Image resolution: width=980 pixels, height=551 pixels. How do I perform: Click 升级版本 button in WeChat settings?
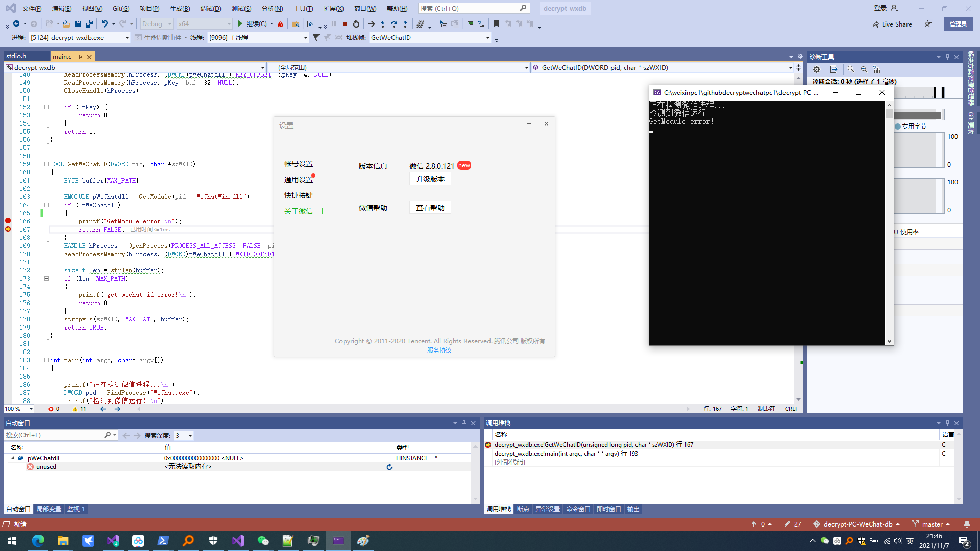tap(430, 179)
